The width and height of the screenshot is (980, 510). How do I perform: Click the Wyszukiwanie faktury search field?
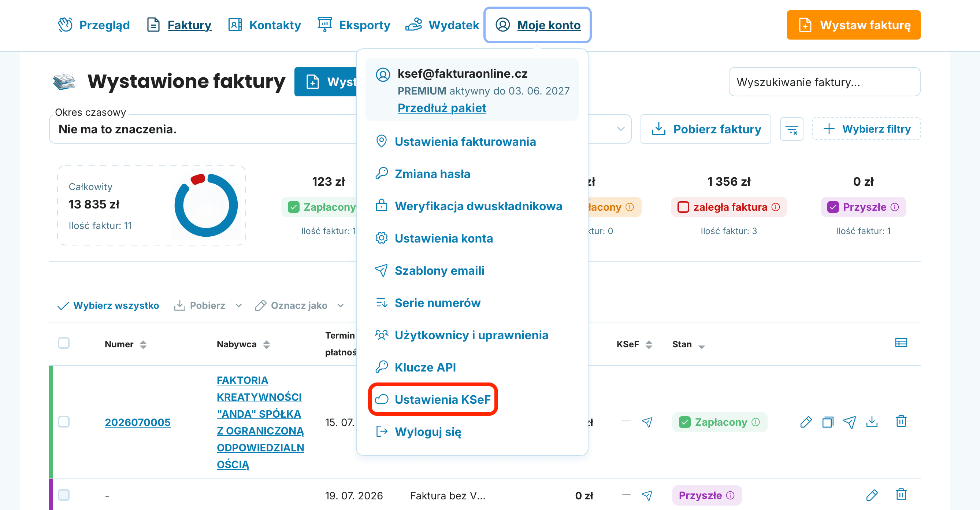coord(824,82)
